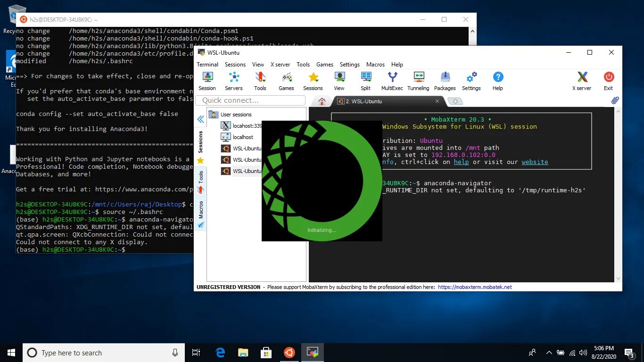Open the Macros menu in the menu bar
This screenshot has width=644, height=362.
point(375,65)
